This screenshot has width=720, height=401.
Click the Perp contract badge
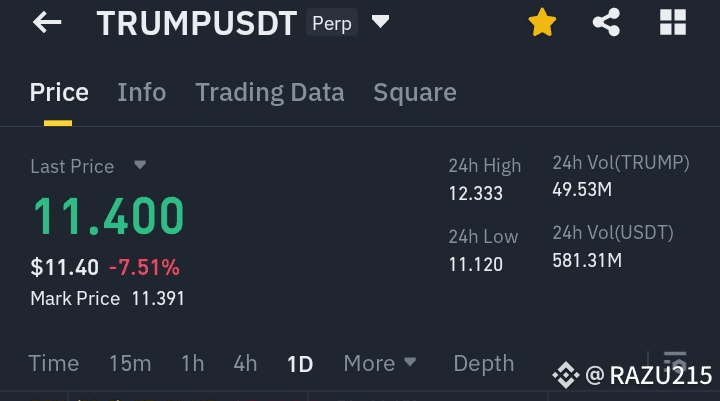332,23
